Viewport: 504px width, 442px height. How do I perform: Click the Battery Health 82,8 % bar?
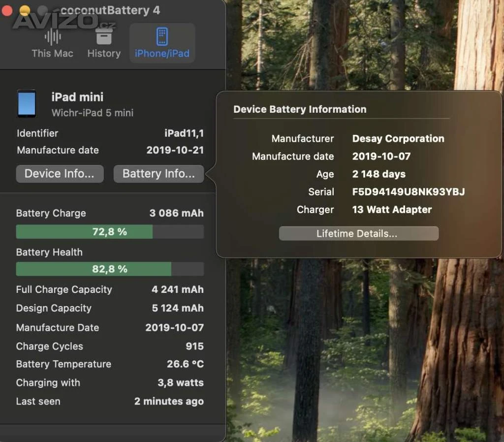[110, 269]
